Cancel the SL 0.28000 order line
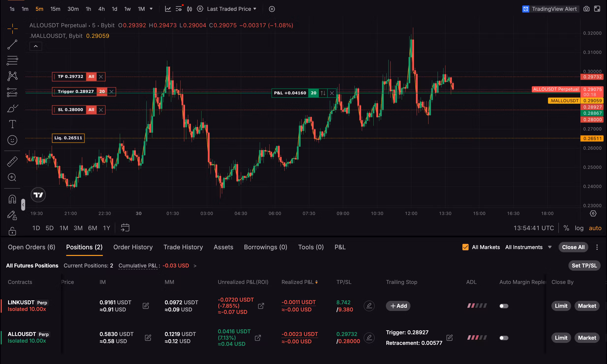Image resolution: width=607 pixels, height=364 pixels. 101,110
